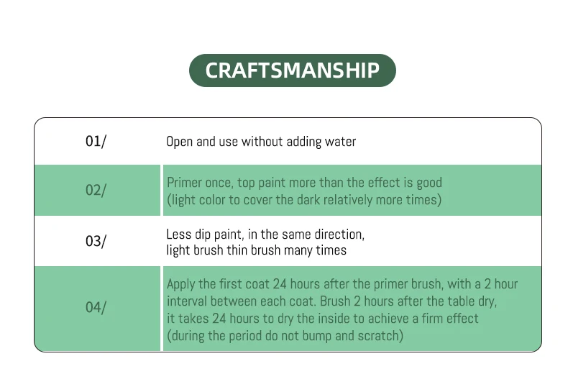
Task: Click the "it takes 24 hours" line
Action: 322,318
